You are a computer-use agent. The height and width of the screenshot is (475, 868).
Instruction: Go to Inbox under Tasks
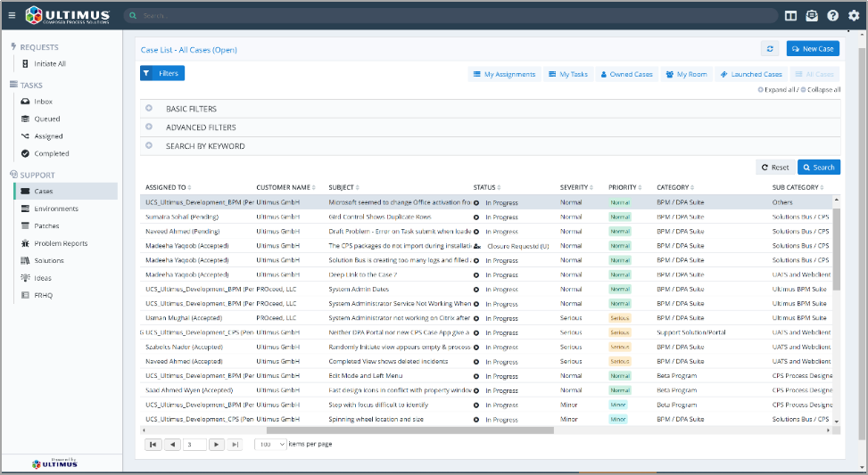coord(43,102)
